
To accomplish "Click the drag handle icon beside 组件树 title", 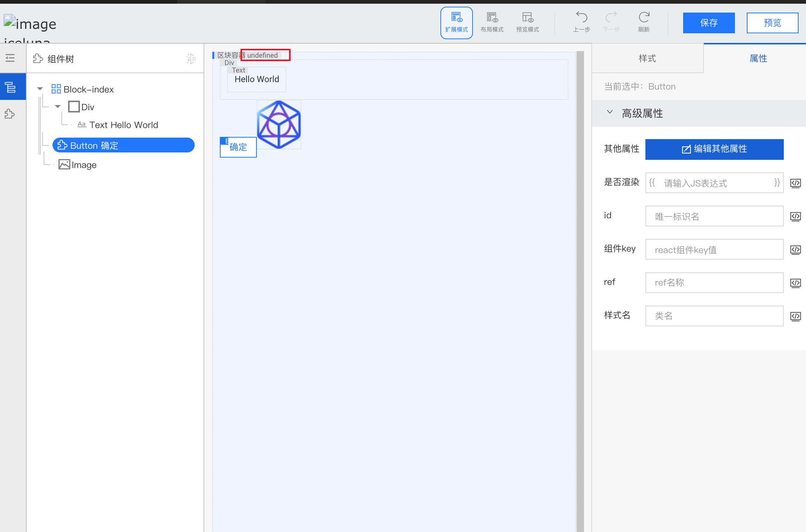I will (191, 58).
